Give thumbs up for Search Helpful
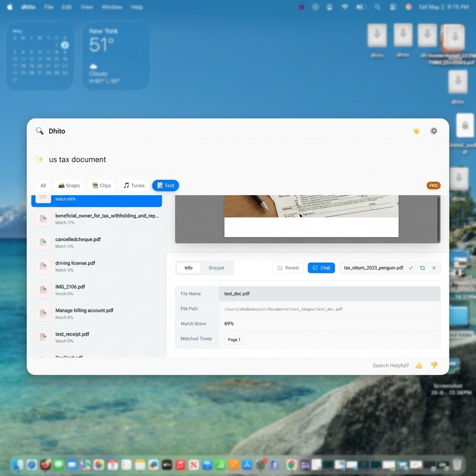The width and height of the screenshot is (476, 476). click(x=419, y=365)
